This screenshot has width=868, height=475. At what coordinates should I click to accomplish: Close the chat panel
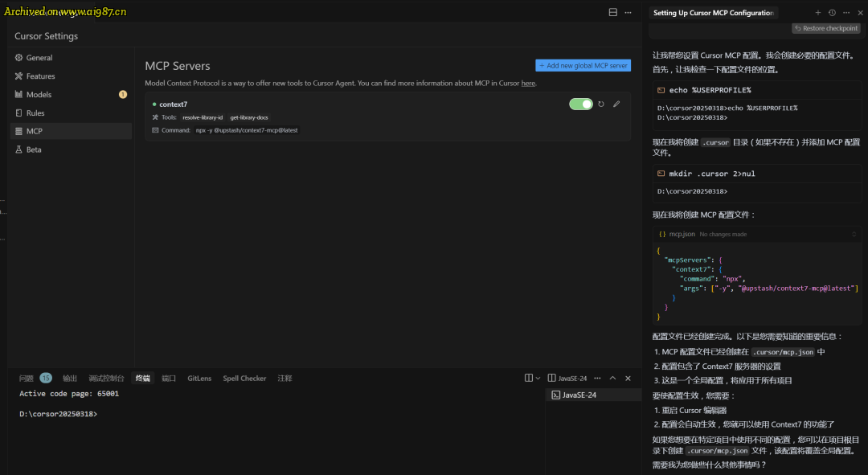tap(860, 13)
